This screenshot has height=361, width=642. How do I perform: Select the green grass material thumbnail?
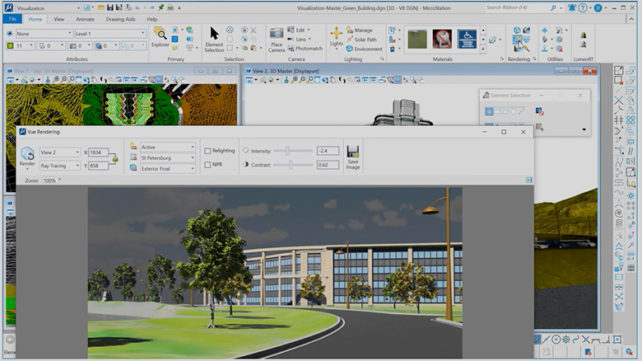click(417, 39)
